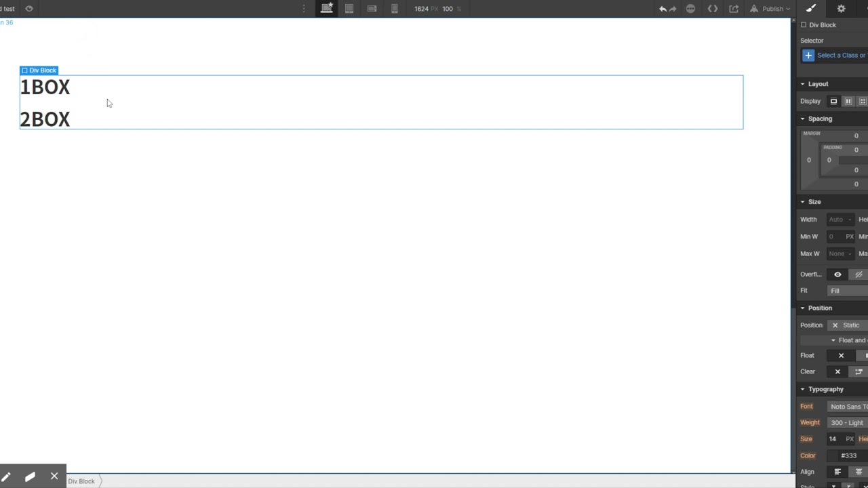The image size is (868, 488).
Task: Set overflow to hidden
Action: [859, 274]
